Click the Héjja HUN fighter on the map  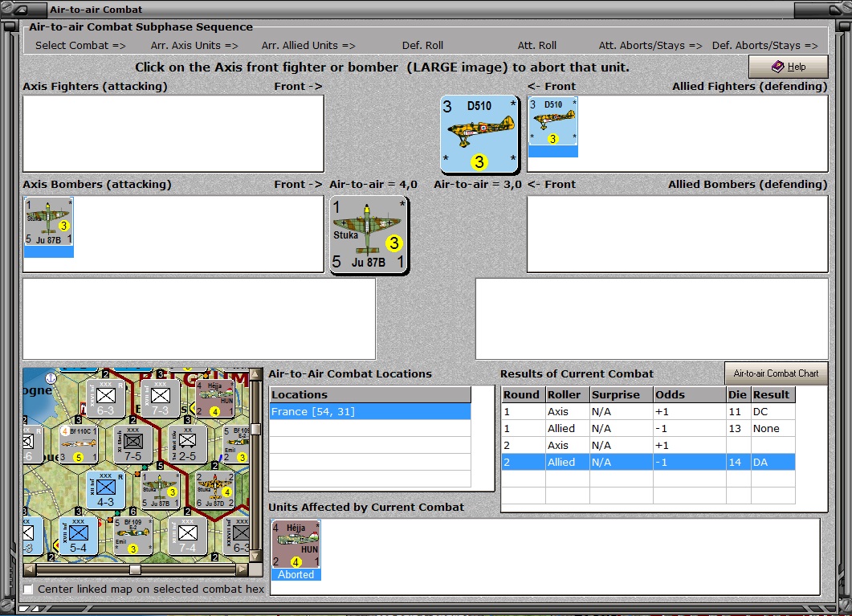click(x=214, y=399)
